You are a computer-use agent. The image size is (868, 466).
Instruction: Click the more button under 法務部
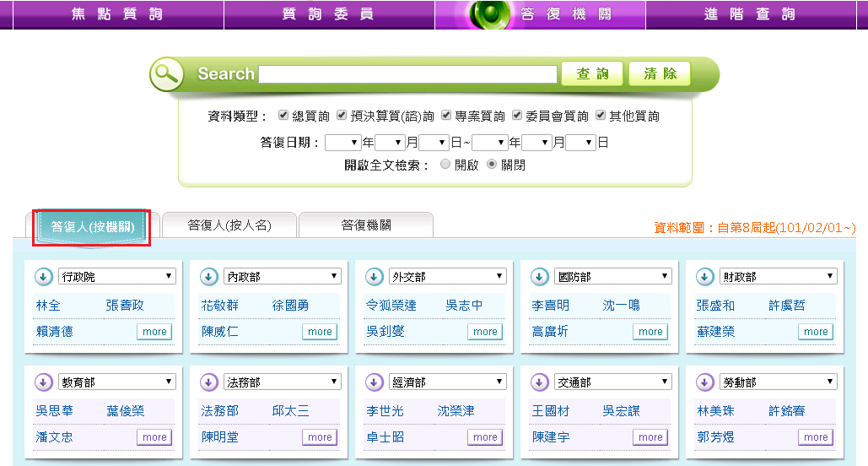point(320,437)
